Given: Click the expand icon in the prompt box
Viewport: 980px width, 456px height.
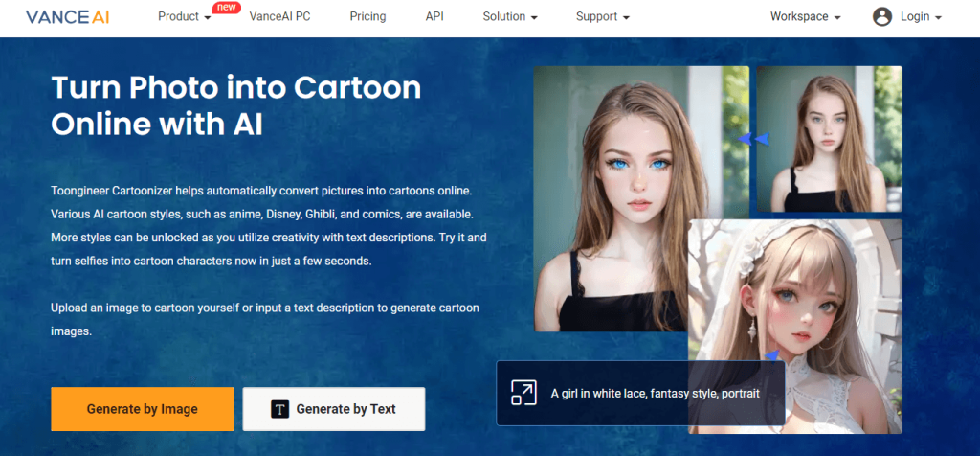Looking at the screenshot, I should point(523,393).
